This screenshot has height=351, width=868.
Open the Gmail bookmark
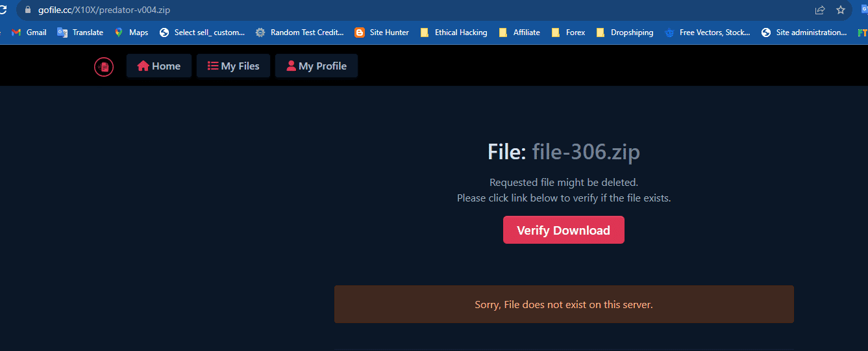[29, 32]
